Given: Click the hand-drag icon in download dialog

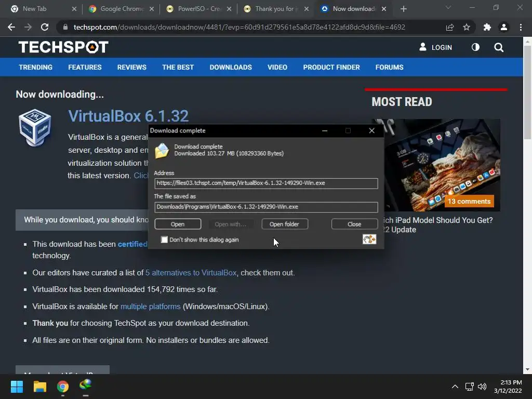Looking at the screenshot, I should tap(369, 239).
